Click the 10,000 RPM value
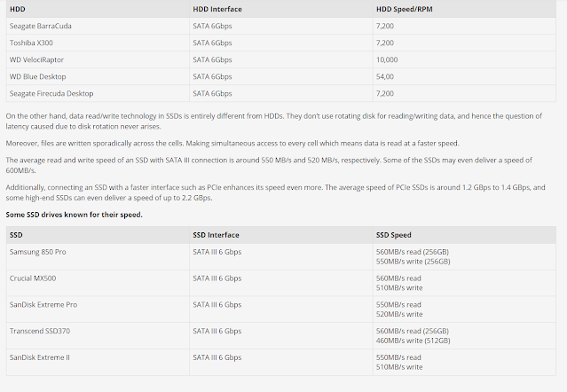 coord(389,59)
